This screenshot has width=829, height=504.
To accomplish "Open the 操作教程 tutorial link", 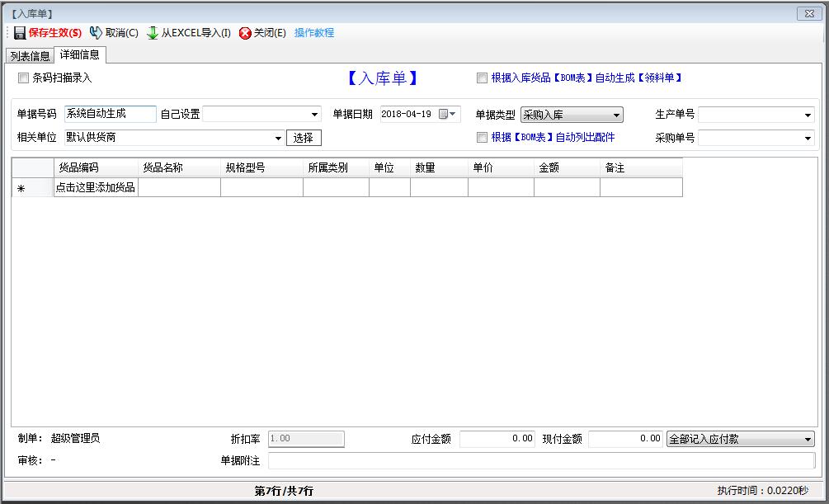I will 314,33.
